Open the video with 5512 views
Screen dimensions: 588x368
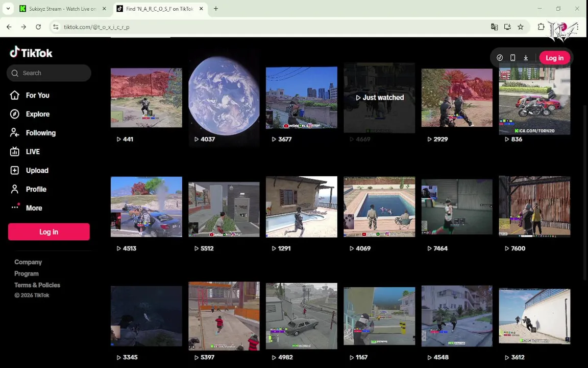224,209
